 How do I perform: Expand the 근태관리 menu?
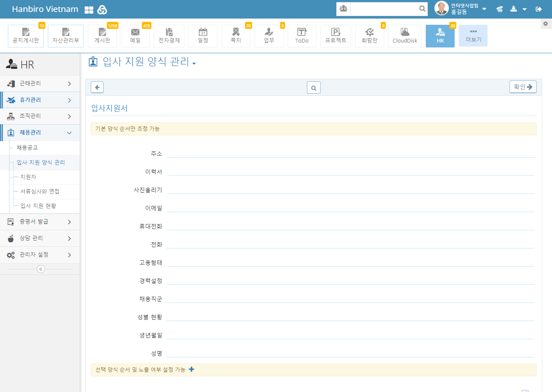[x=40, y=83]
